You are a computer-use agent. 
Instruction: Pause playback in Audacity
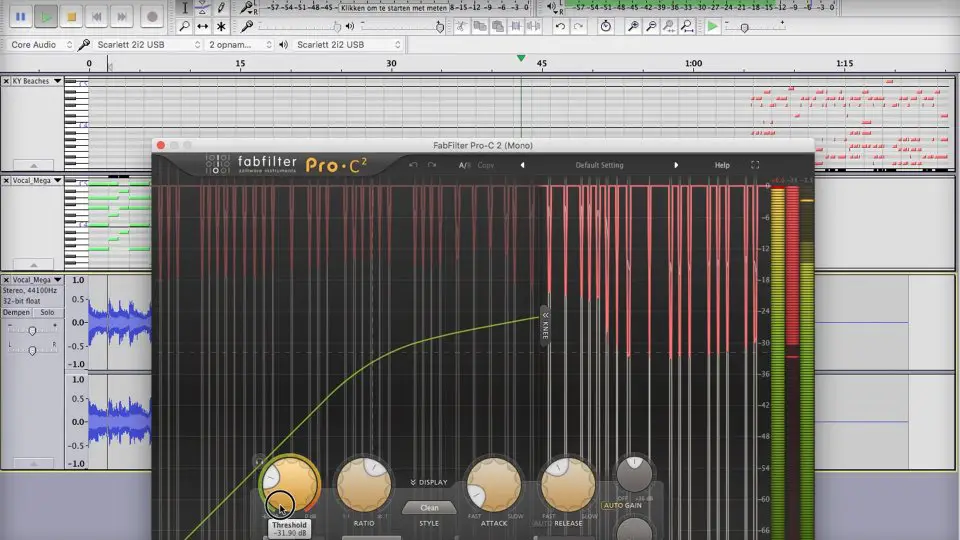(20, 17)
